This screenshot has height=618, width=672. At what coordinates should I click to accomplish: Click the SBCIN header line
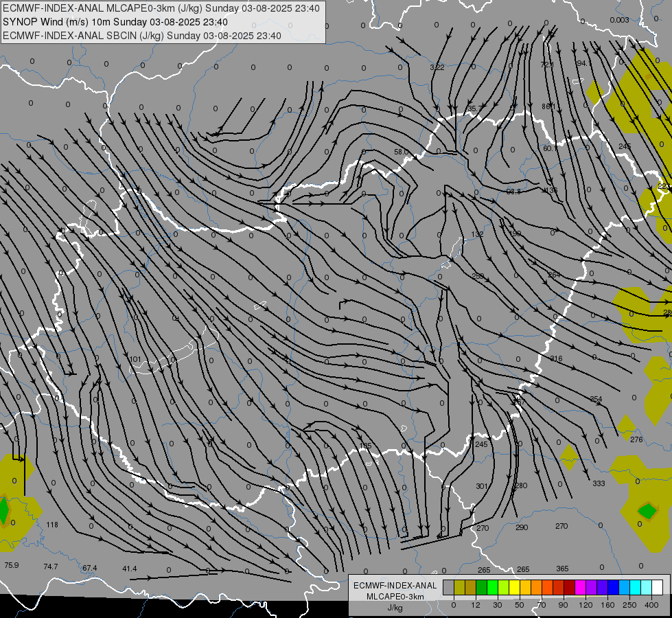point(142,36)
